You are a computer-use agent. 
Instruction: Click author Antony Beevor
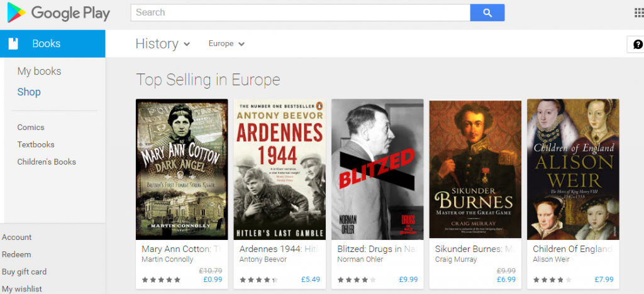point(263,259)
